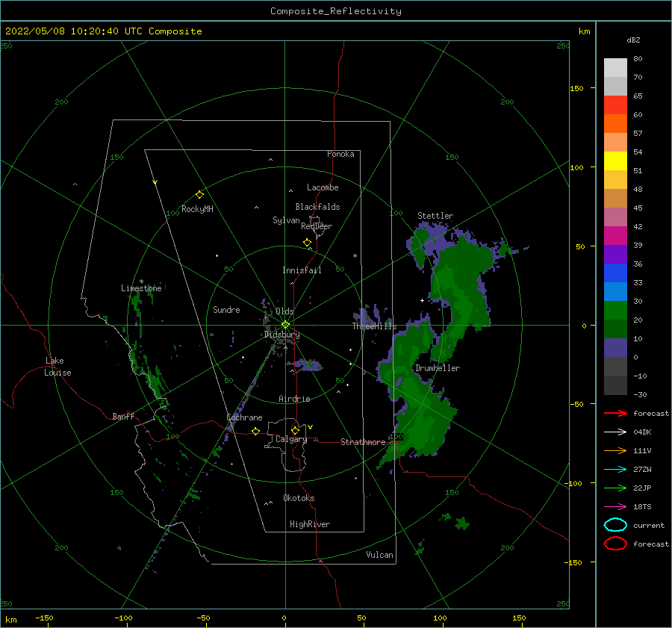The width and height of the screenshot is (672, 628).
Task: Click the Strathmore city label
Action: [x=363, y=442]
